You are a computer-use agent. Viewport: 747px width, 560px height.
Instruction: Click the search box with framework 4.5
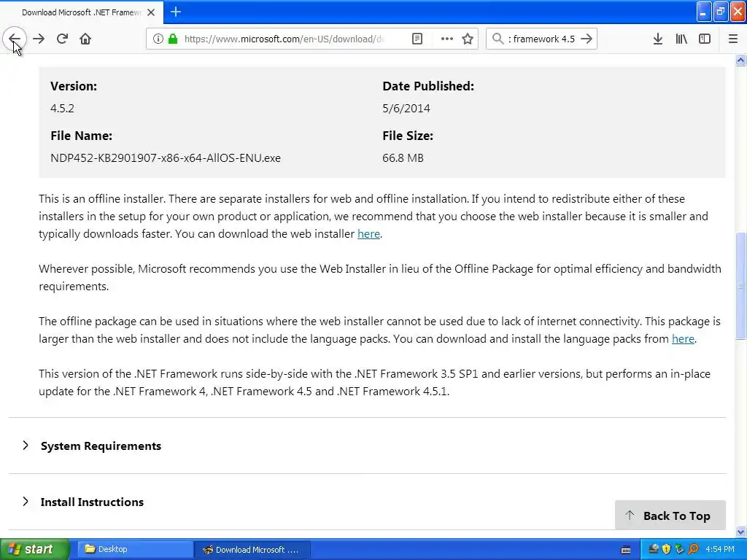[x=542, y=39]
